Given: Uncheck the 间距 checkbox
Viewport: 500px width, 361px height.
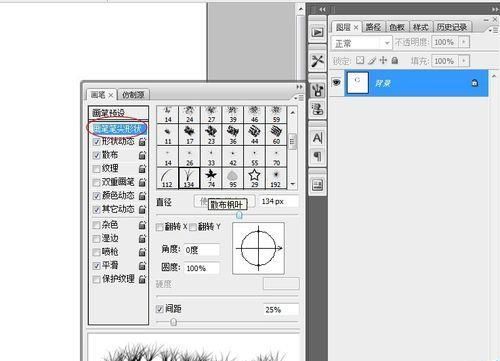Looking at the screenshot, I should (x=160, y=309).
